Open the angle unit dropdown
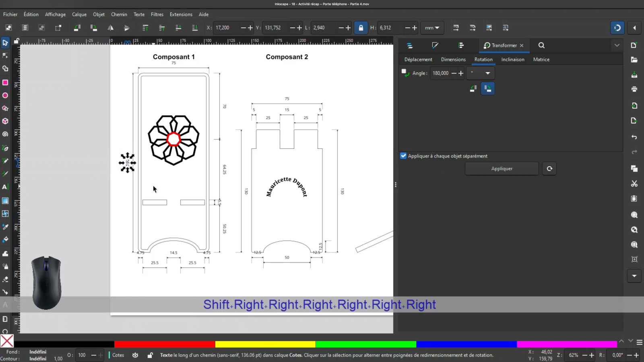The image size is (644, 362). pos(482,73)
